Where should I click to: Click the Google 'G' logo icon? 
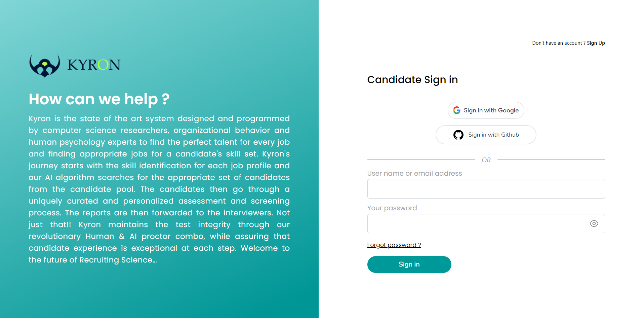coord(456,110)
